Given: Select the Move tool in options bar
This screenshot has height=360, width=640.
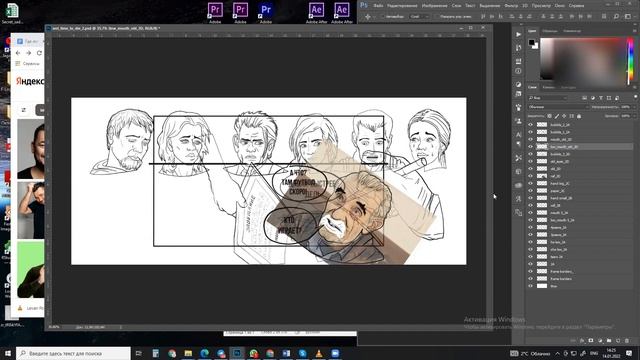Looking at the screenshot, I should coord(368,17).
